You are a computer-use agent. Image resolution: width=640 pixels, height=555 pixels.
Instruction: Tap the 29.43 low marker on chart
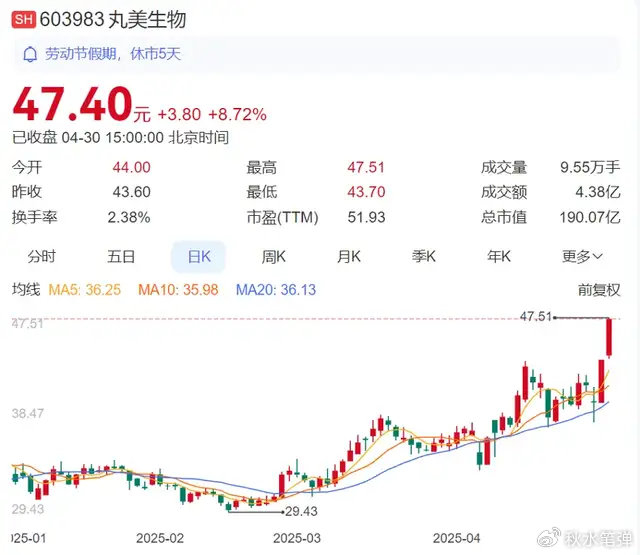click(301, 511)
